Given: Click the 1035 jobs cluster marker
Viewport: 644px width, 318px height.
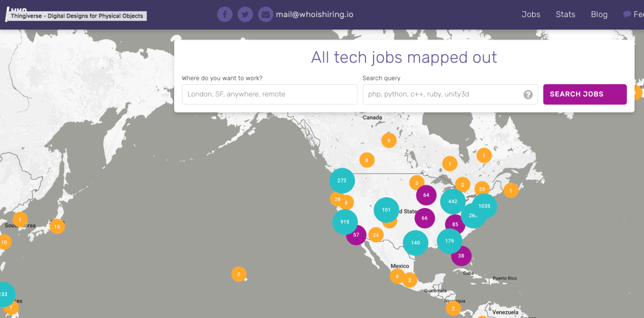Looking at the screenshot, I should 484,206.
